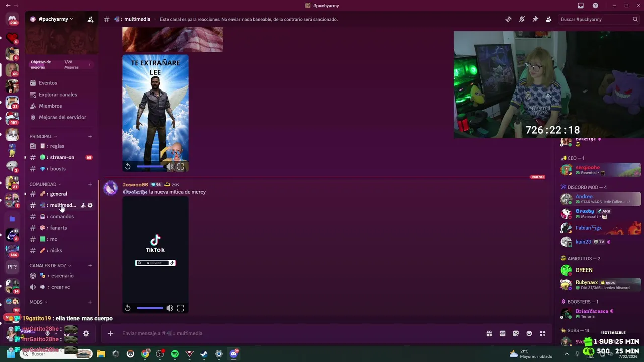This screenshot has width=644, height=362.
Task: Open the Discord inbox icon
Action: (581, 6)
